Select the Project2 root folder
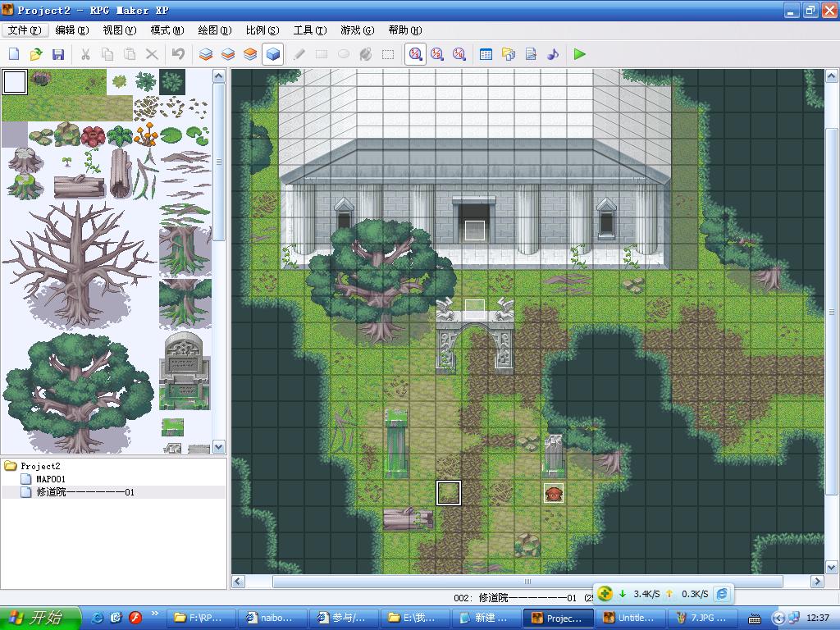 (x=40, y=466)
